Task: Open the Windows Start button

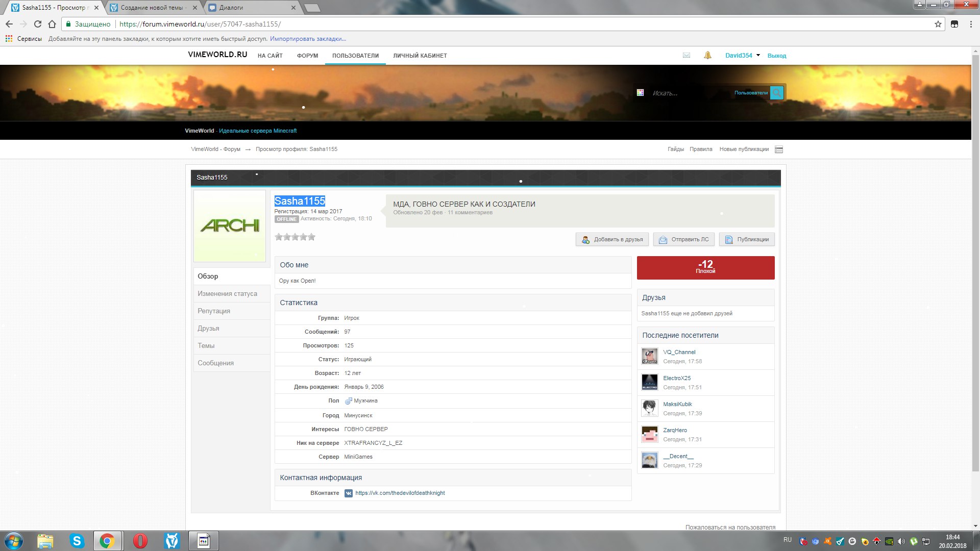Action: click(14, 541)
